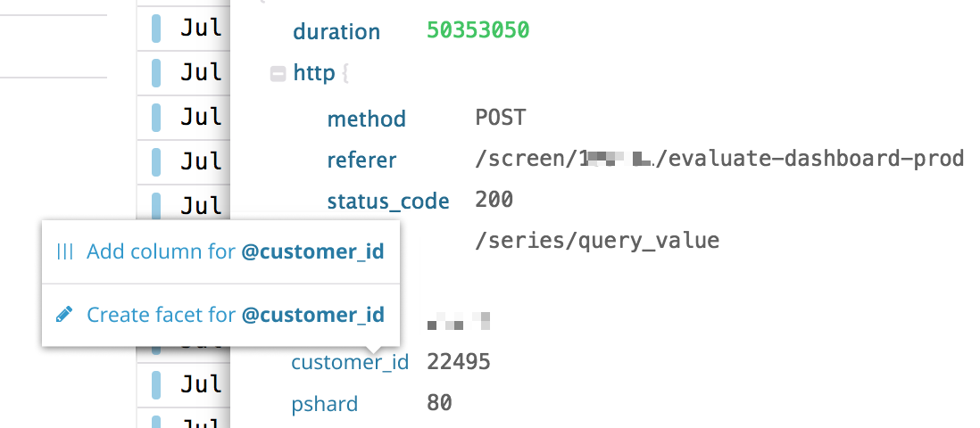The image size is (980, 428).
Task: Choose Add column for @customer_id
Action: pyautogui.click(x=235, y=252)
